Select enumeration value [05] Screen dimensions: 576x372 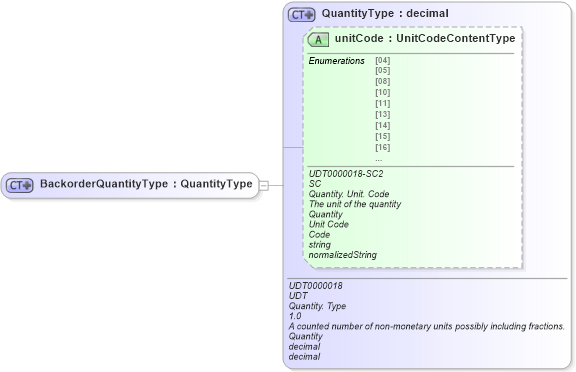tap(383, 71)
